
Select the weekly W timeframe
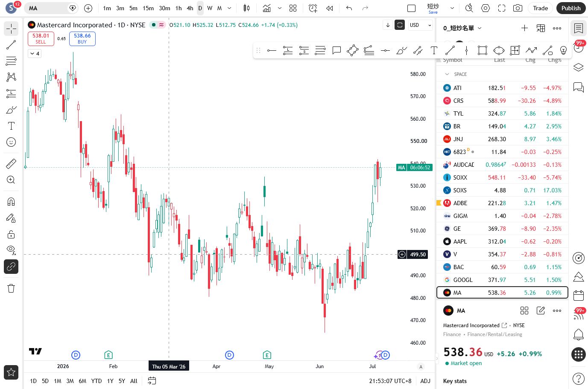(x=210, y=8)
